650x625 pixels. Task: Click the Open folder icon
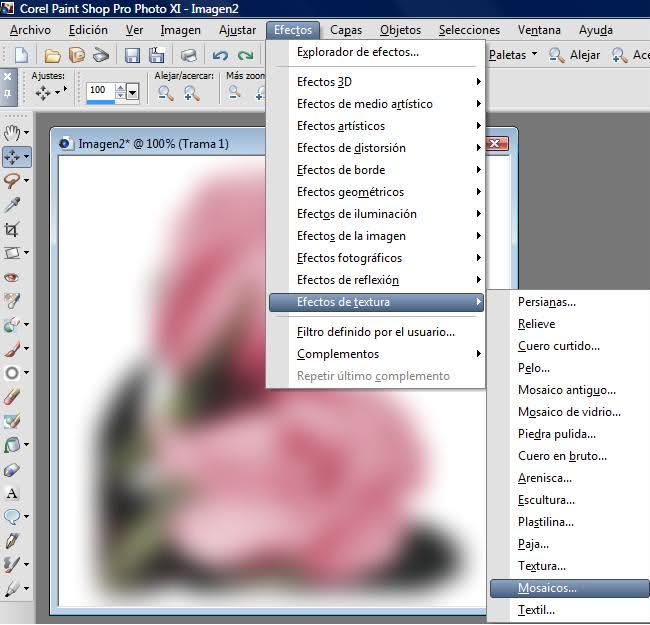point(53,55)
